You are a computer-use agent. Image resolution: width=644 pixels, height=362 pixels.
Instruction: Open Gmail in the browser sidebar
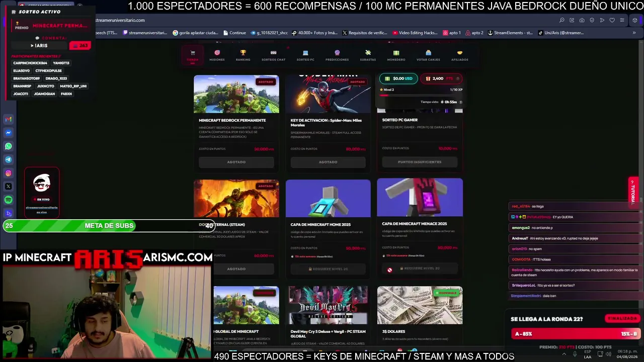pos(9,119)
